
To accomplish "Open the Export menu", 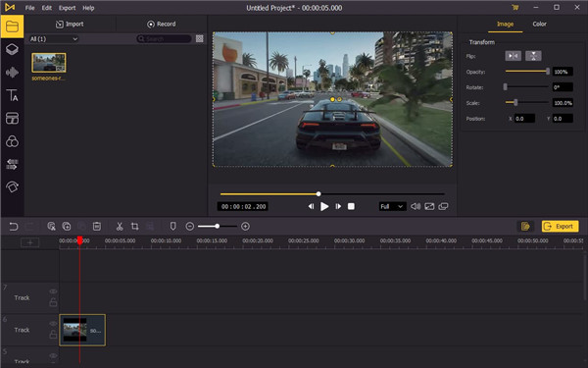I will pos(67,8).
